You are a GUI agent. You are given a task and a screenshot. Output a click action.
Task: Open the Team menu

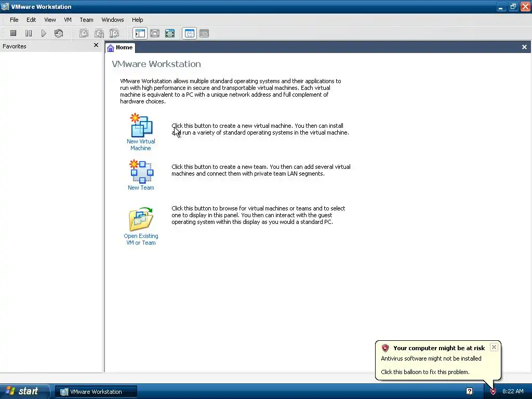pos(86,20)
